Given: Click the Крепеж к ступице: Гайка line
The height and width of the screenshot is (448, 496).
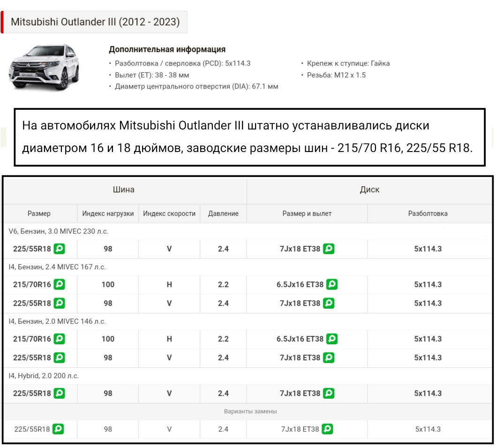Looking at the screenshot, I should 348,63.
